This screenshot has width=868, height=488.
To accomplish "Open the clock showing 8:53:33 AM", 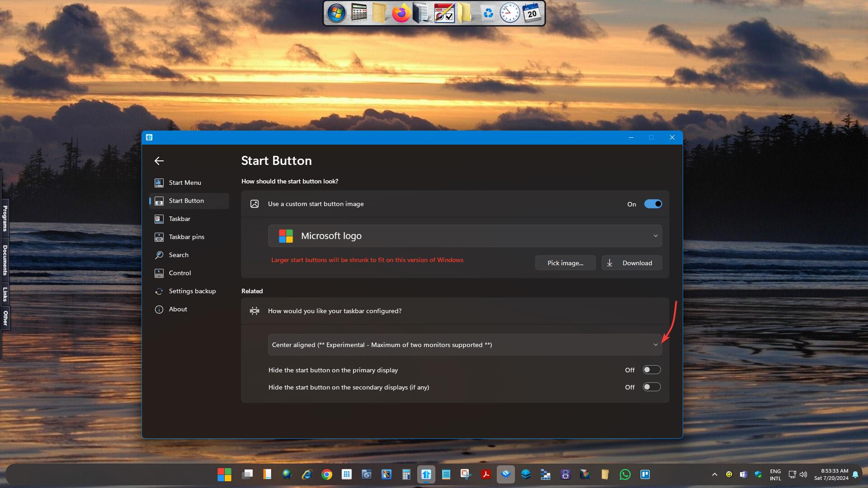I will tap(831, 474).
